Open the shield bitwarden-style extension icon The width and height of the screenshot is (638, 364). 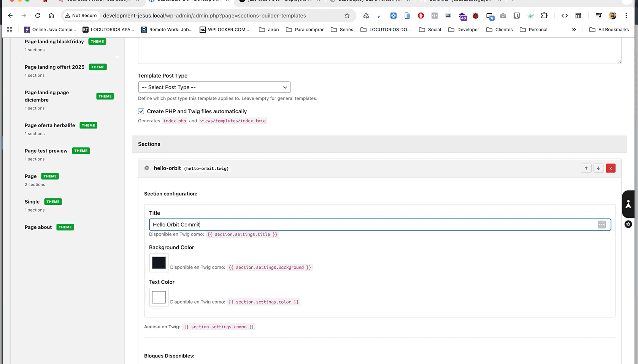(517, 16)
